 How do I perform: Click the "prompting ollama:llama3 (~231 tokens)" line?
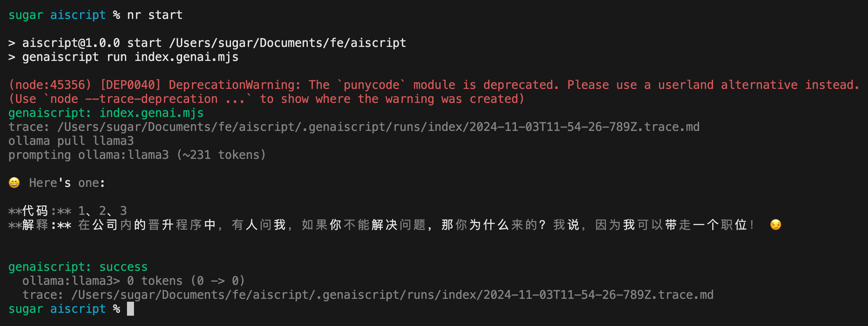pyautogui.click(x=137, y=155)
